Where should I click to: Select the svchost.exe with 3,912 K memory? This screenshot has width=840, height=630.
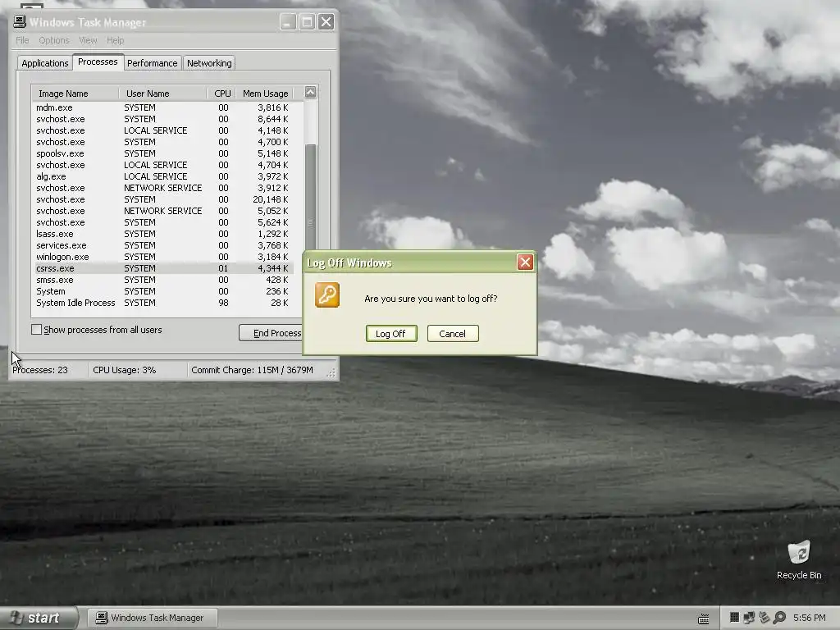(x=163, y=188)
